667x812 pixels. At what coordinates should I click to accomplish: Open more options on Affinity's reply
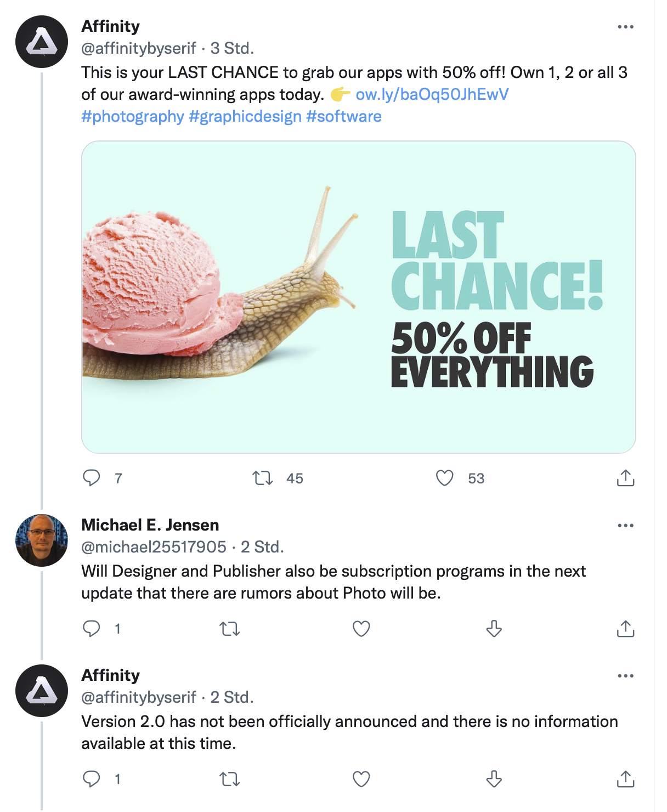[x=625, y=676]
